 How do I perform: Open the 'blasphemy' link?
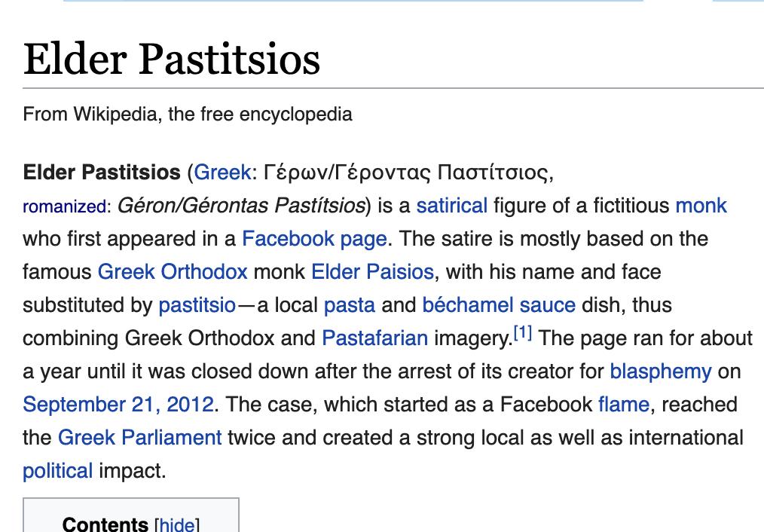click(x=660, y=371)
